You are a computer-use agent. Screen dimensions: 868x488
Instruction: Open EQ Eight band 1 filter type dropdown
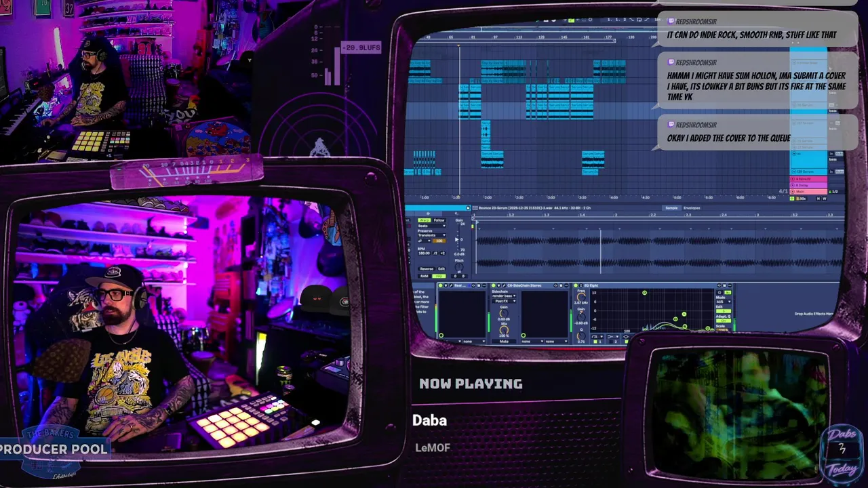coord(597,336)
